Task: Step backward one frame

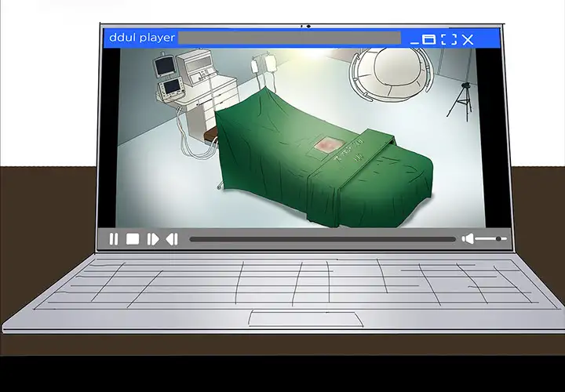Action: (x=172, y=239)
